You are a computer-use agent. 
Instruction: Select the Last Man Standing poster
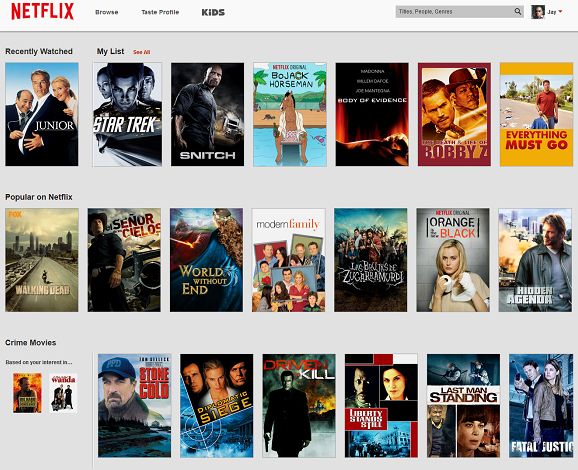(463, 405)
